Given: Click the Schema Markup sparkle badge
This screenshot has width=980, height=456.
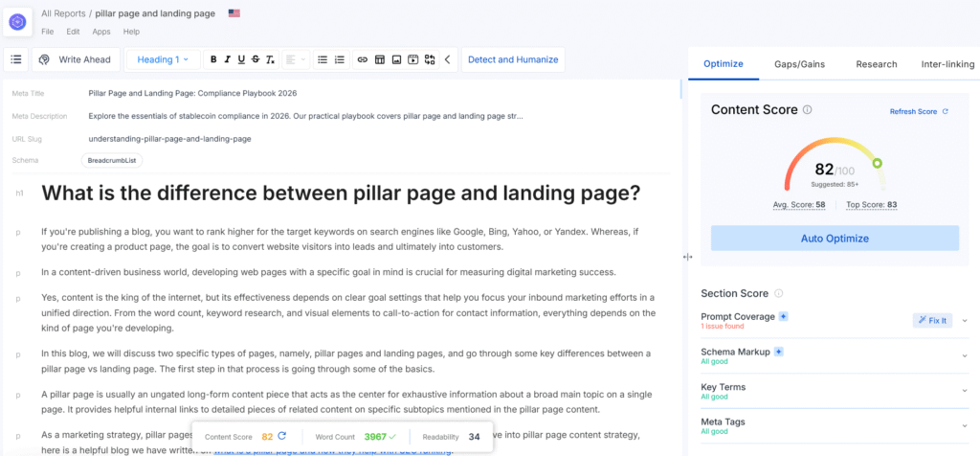Looking at the screenshot, I should coord(778,352).
